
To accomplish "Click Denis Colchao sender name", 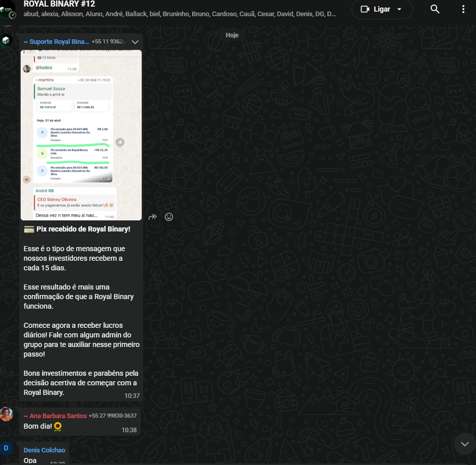I will coord(44,450).
